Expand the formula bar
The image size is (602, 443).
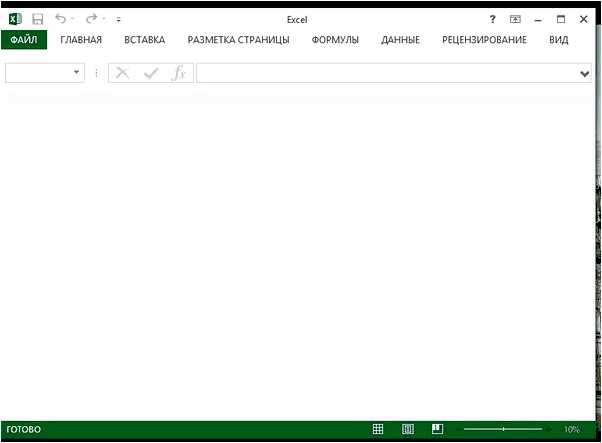(585, 73)
